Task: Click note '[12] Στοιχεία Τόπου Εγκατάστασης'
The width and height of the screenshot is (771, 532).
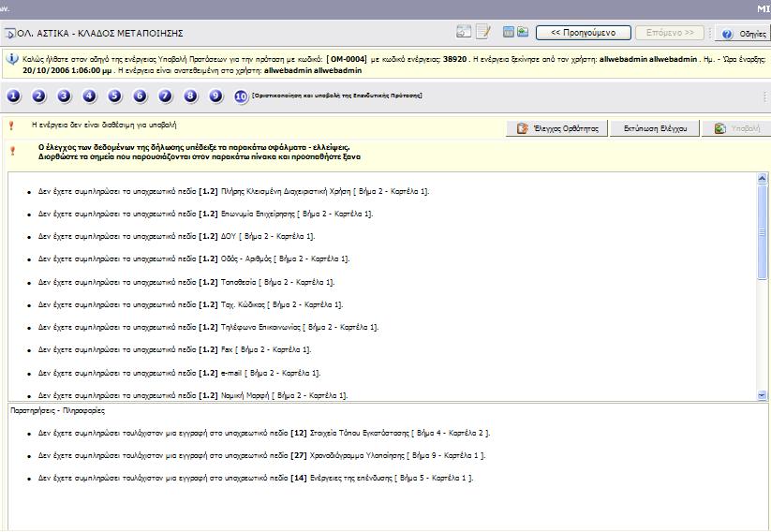Action: click(264, 433)
